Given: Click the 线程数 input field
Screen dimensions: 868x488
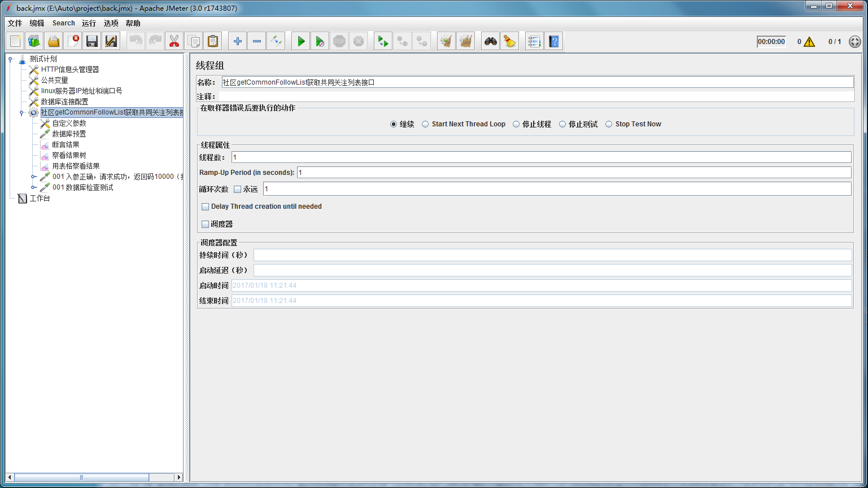Looking at the screenshot, I should pos(541,157).
